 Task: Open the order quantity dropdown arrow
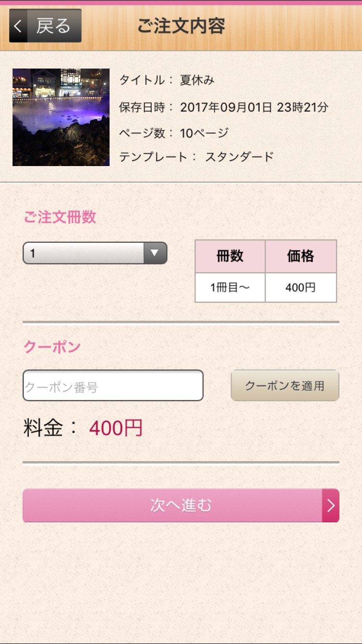(155, 253)
